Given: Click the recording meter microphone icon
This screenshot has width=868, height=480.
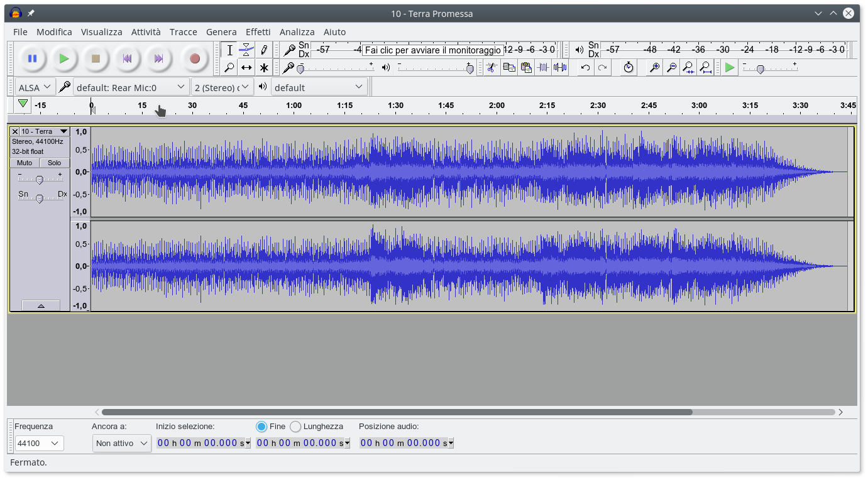Looking at the screenshot, I should (290, 50).
